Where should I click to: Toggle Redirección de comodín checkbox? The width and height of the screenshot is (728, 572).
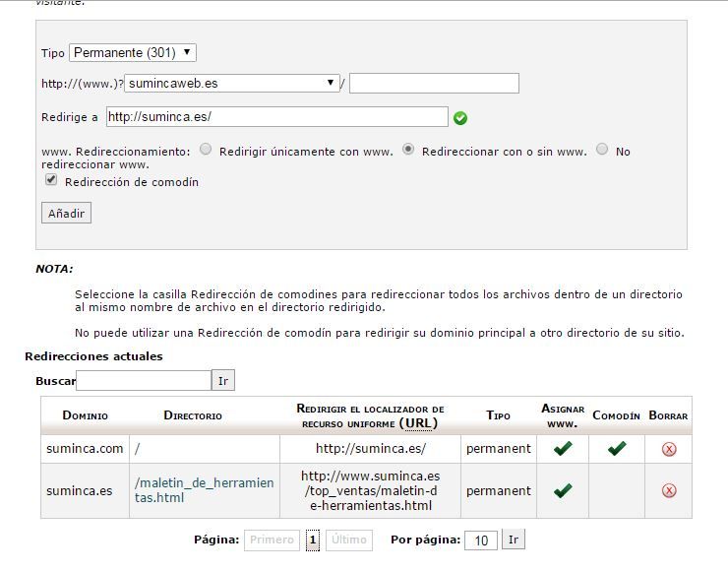click(51, 180)
